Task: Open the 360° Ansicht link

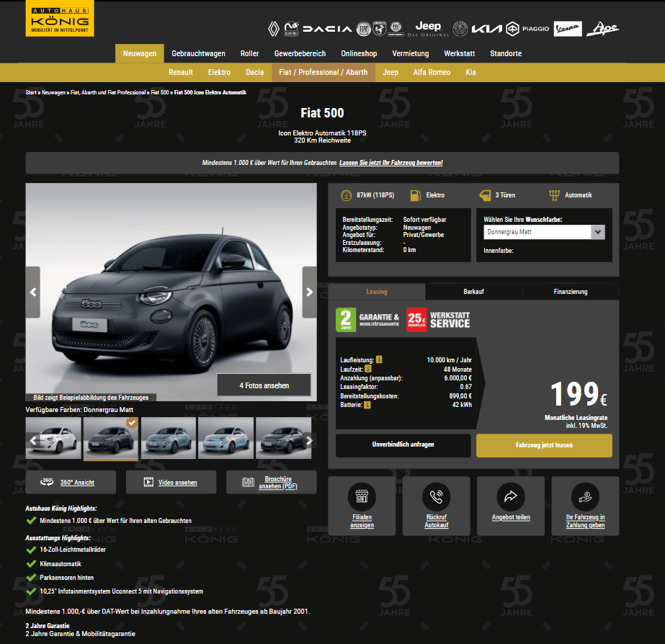Action: 77,483
